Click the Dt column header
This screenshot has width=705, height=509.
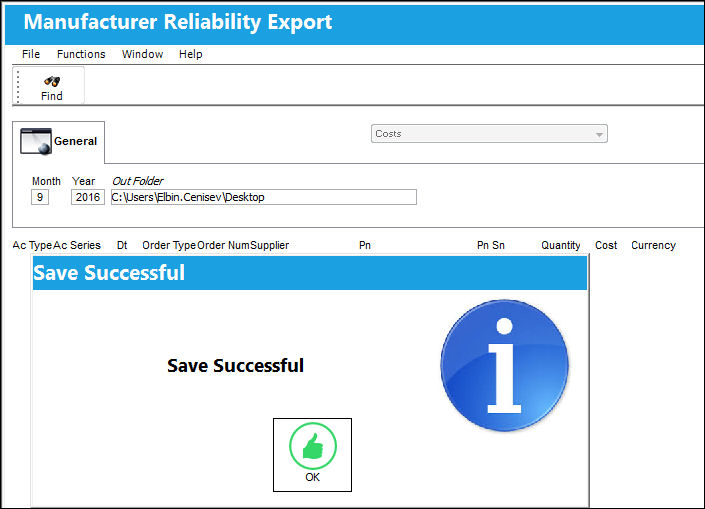click(x=122, y=245)
